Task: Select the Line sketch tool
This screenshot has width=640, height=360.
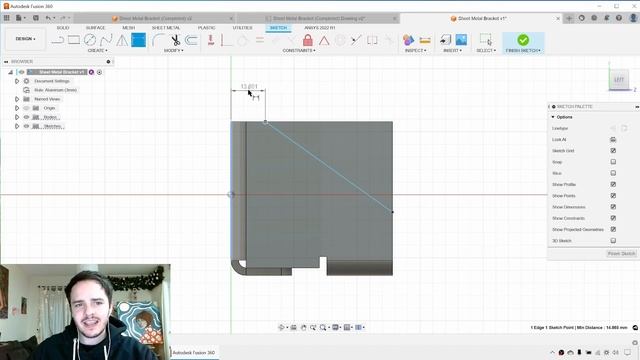Action: (x=58, y=40)
